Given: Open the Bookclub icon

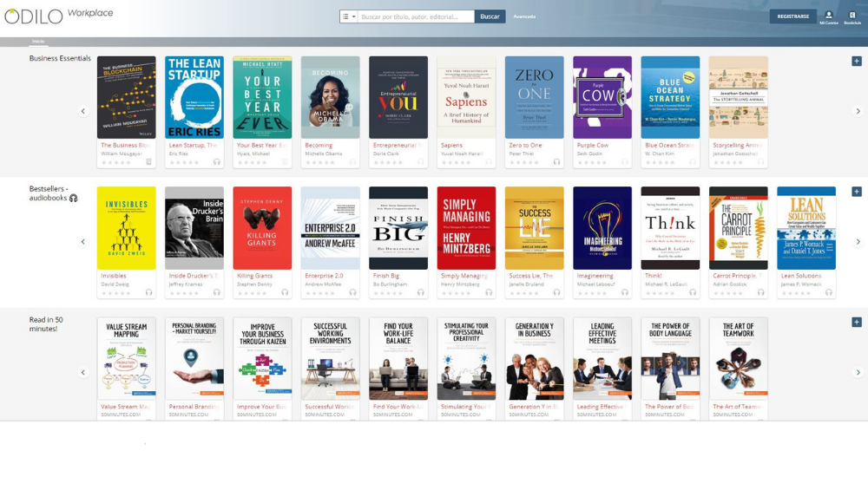Looking at the screenshot, I should 852,17.
